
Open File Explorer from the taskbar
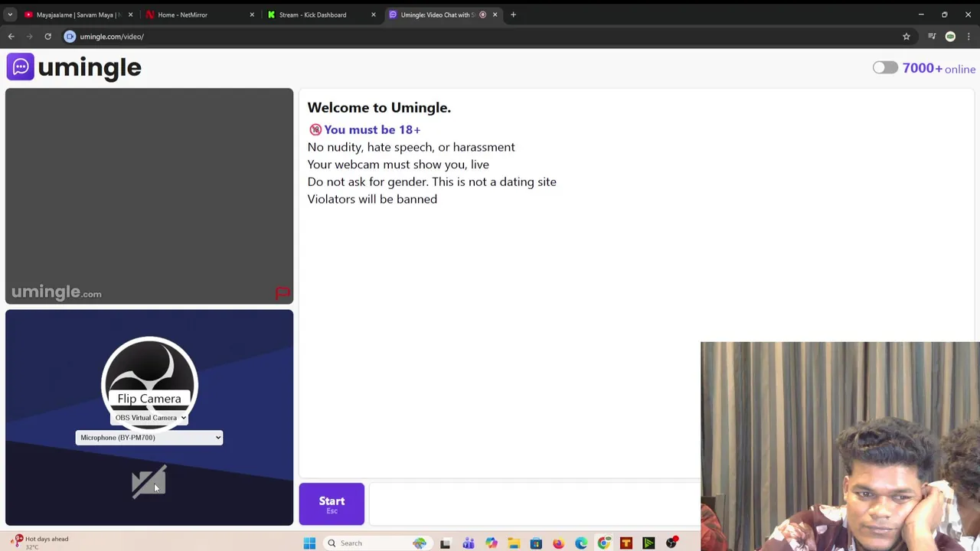point(513,543)
